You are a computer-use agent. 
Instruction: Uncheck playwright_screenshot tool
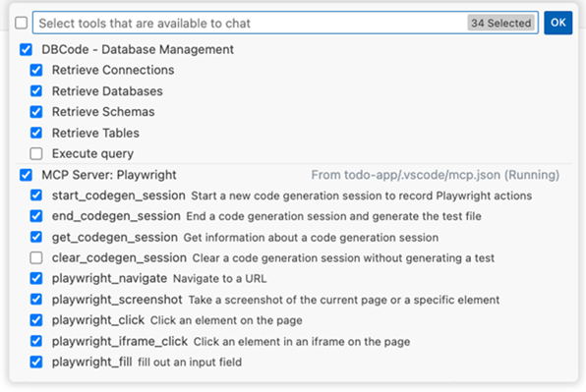(x=36, y=299)
